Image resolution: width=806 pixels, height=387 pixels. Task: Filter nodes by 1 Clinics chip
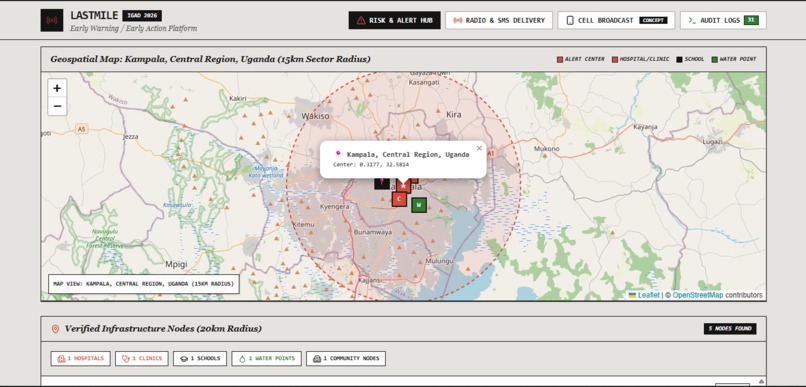[142, 358]
